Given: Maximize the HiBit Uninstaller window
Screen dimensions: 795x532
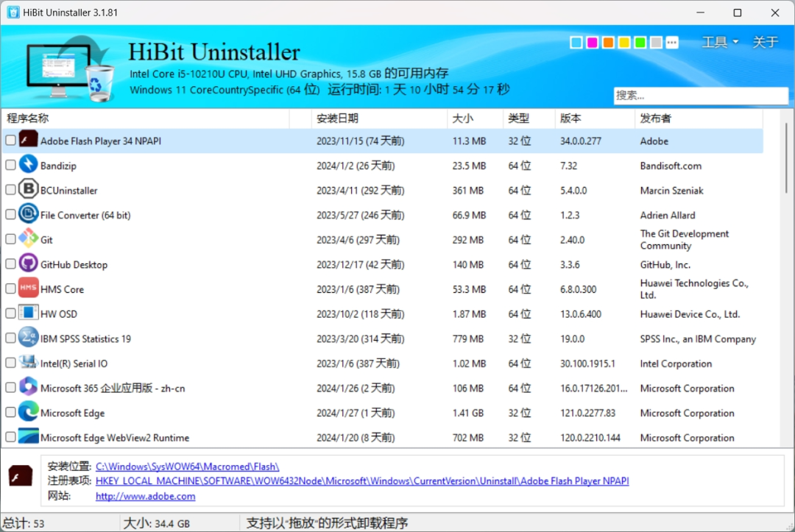Looking at the screenshot, I should coord(737,13).
